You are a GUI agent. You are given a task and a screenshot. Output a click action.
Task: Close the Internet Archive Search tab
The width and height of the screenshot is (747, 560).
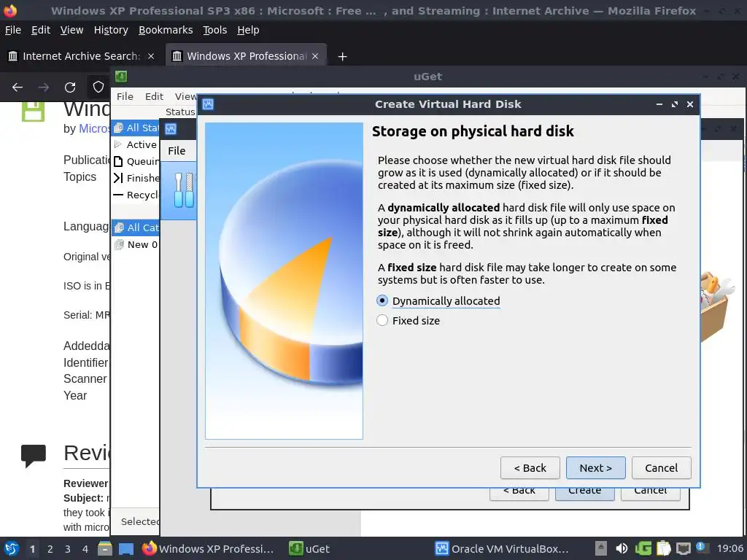point(150,56)
